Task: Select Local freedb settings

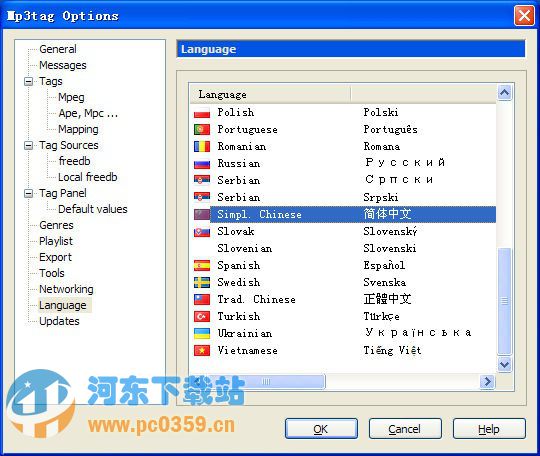Action: [88, 177]
